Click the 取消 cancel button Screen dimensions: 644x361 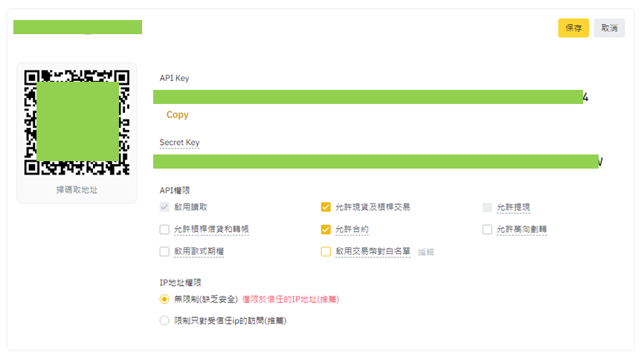pyautogui.click(x=609, y=28)
